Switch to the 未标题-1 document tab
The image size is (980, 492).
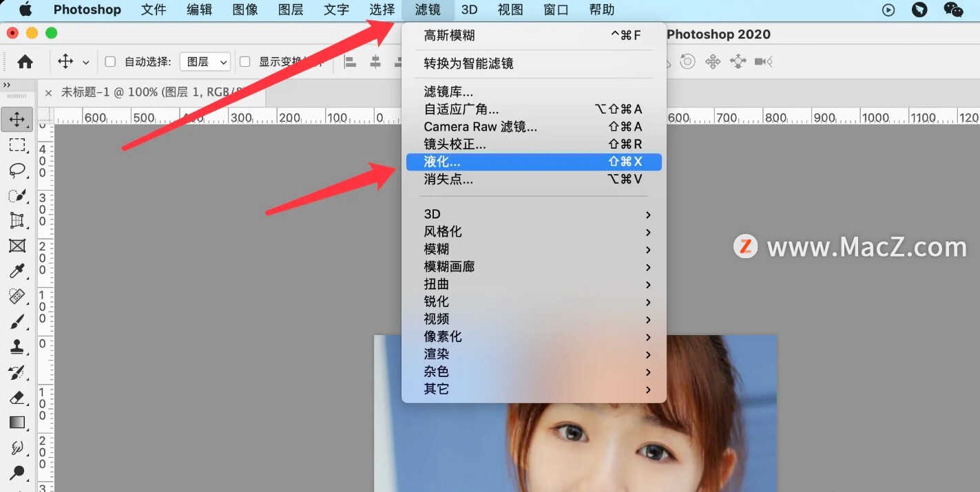[153, 92]
